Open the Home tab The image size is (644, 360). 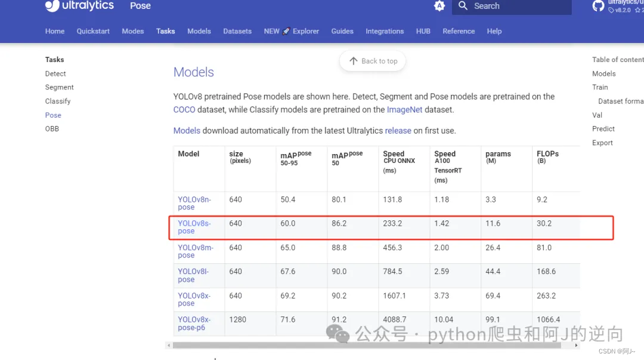click(55, 31)
